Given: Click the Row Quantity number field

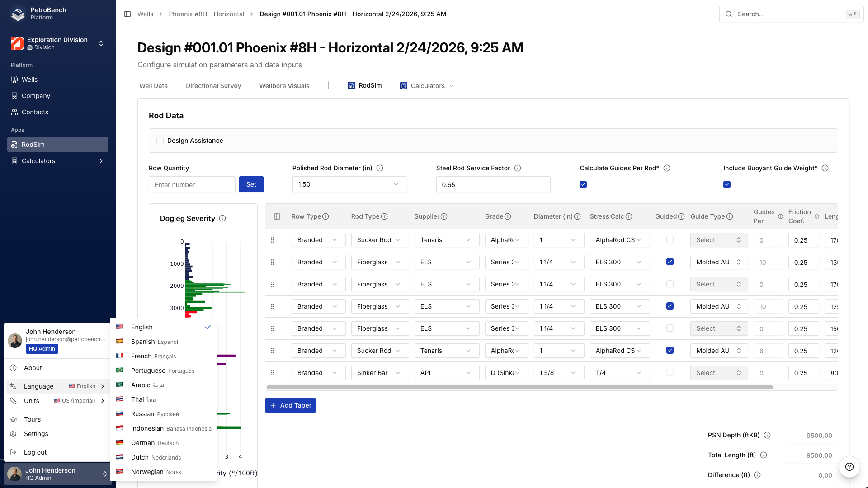Looking at the screenshot, I should 192,184.
